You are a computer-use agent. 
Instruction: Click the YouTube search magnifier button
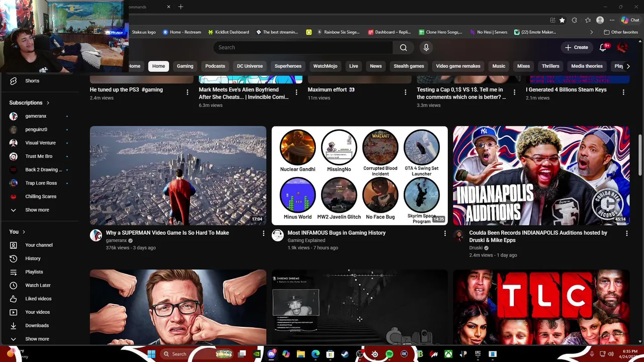[404, 47]
